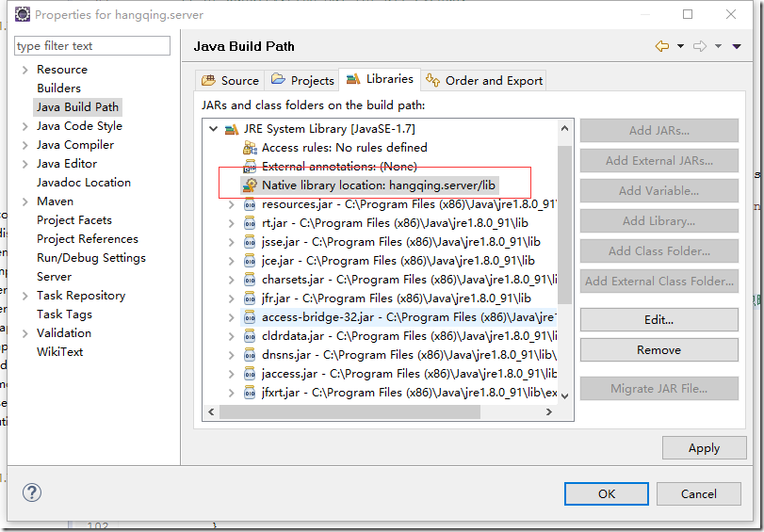The width and height of the screenshot is (764, 532).
Task: Expand the Maven category
Action: (24, 202)
